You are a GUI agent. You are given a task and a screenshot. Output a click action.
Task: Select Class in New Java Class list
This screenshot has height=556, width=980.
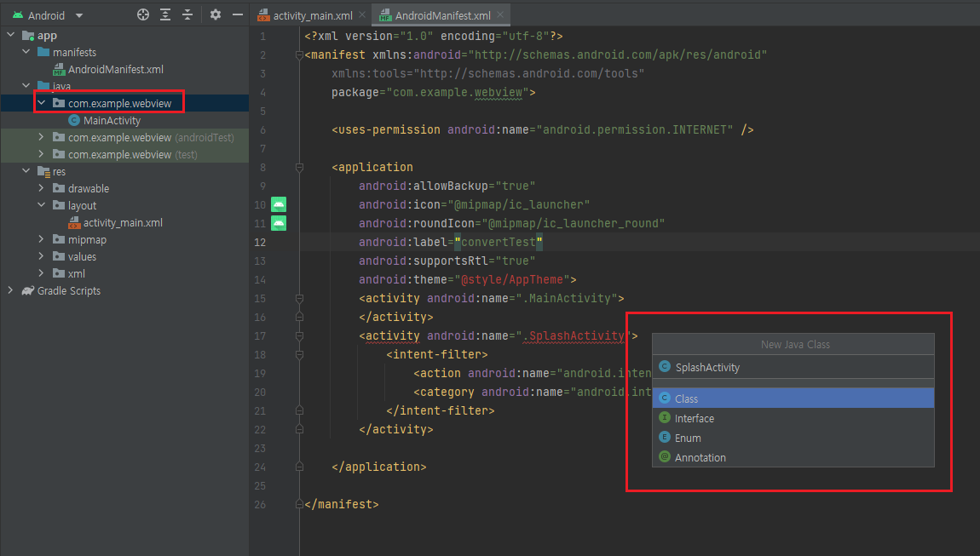click(793, 398)
